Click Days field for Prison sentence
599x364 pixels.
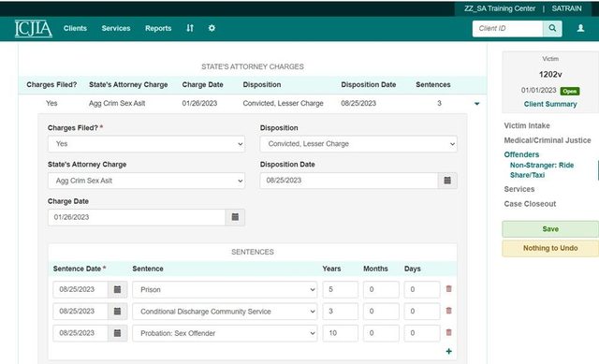point(422,289)
